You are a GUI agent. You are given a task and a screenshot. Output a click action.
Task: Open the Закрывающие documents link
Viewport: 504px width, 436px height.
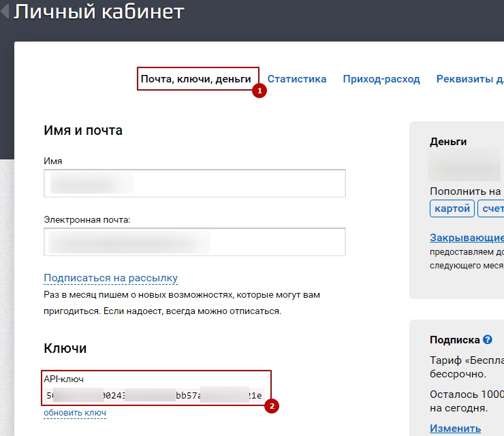click(x=467, y=238)
